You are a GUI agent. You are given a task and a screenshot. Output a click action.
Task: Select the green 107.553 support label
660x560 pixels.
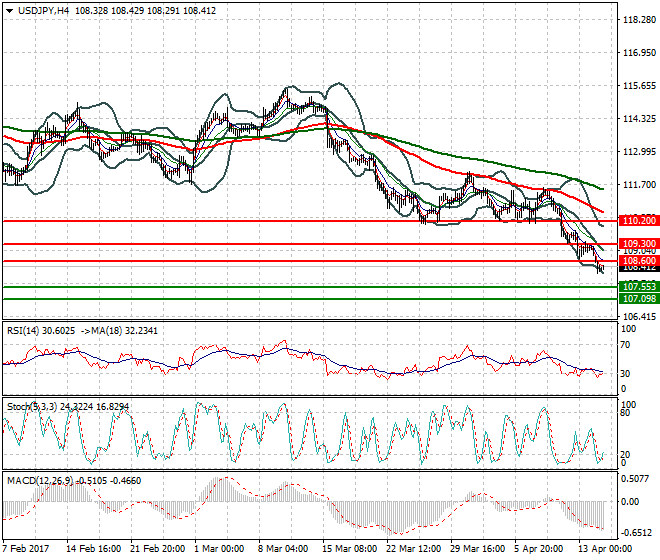point(637,287)
